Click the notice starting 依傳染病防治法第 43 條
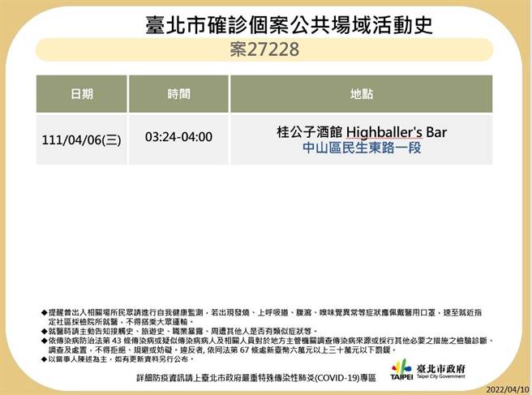Viewport: 532px width, 395px height. [x=268, y=345]
